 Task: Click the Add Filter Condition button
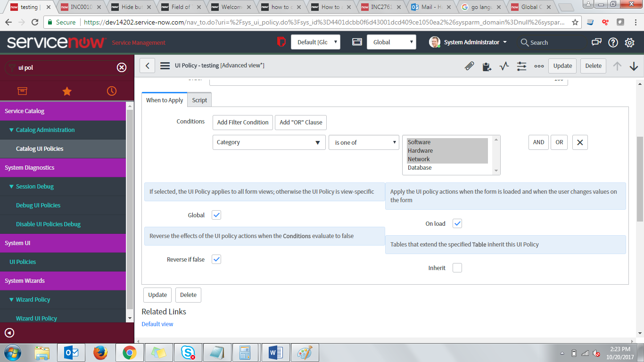[x=242, y=122]
